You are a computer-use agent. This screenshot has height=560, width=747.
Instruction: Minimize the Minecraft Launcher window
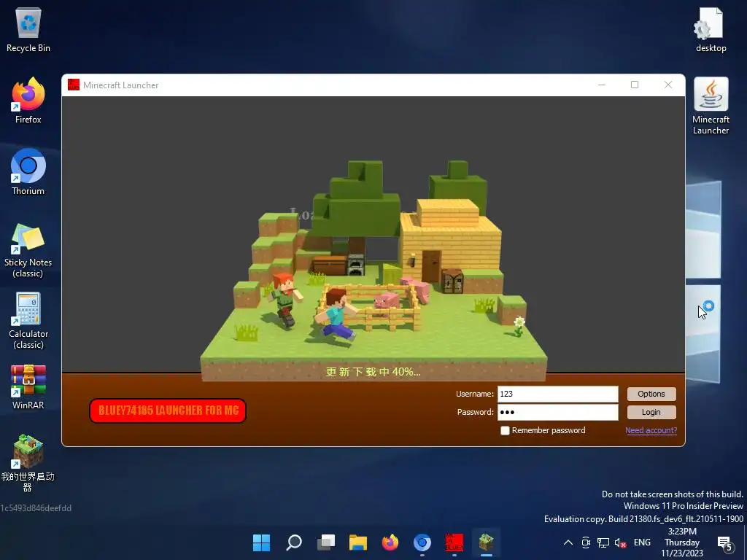[602, 85]
